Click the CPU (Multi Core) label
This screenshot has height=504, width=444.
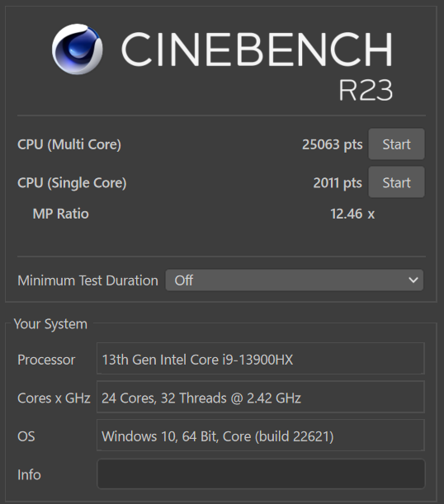[x=69, y=144]
